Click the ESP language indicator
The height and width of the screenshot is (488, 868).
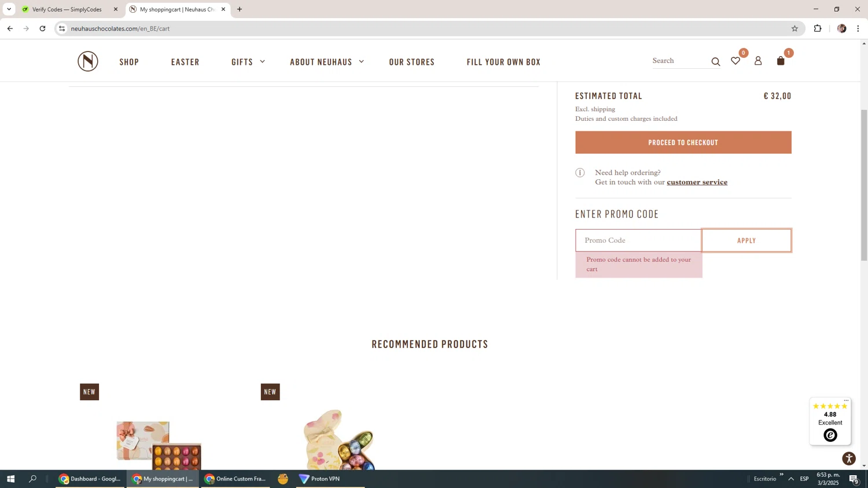coord(804,479)
